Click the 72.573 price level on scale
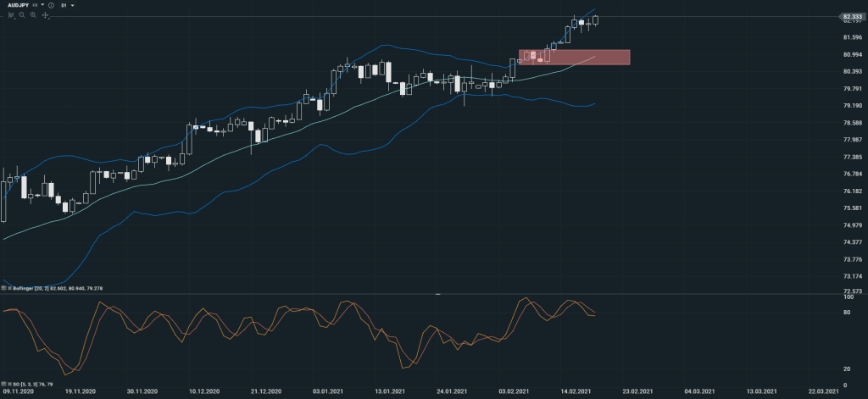 [853, 291]
